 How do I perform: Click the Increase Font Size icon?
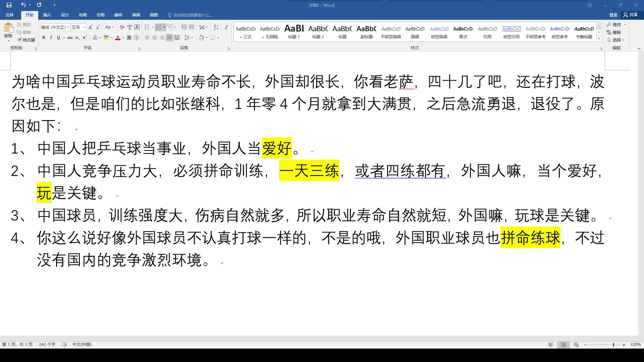point(90,27)
